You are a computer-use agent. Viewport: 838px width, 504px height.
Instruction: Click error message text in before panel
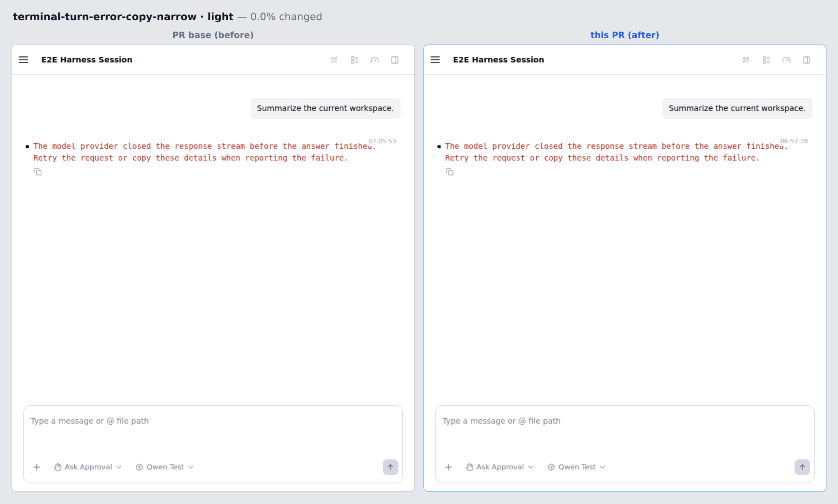click(x=204, y=152)
